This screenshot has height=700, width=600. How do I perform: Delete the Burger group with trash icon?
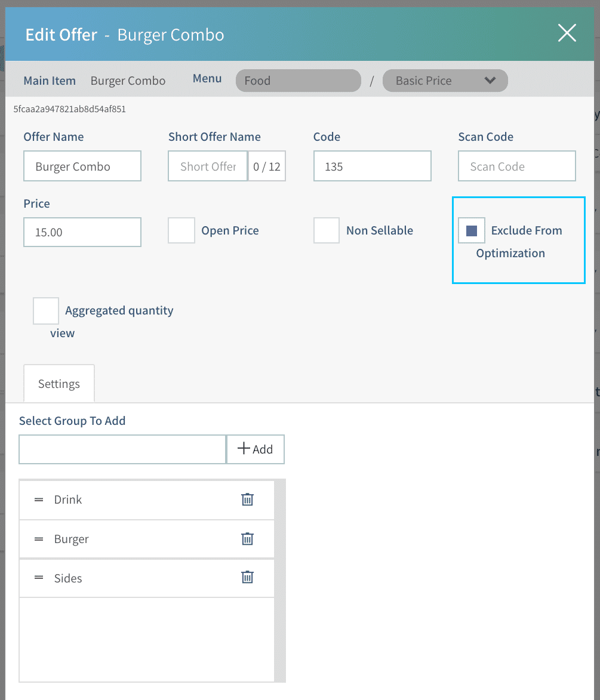click(x=247, y=539)
